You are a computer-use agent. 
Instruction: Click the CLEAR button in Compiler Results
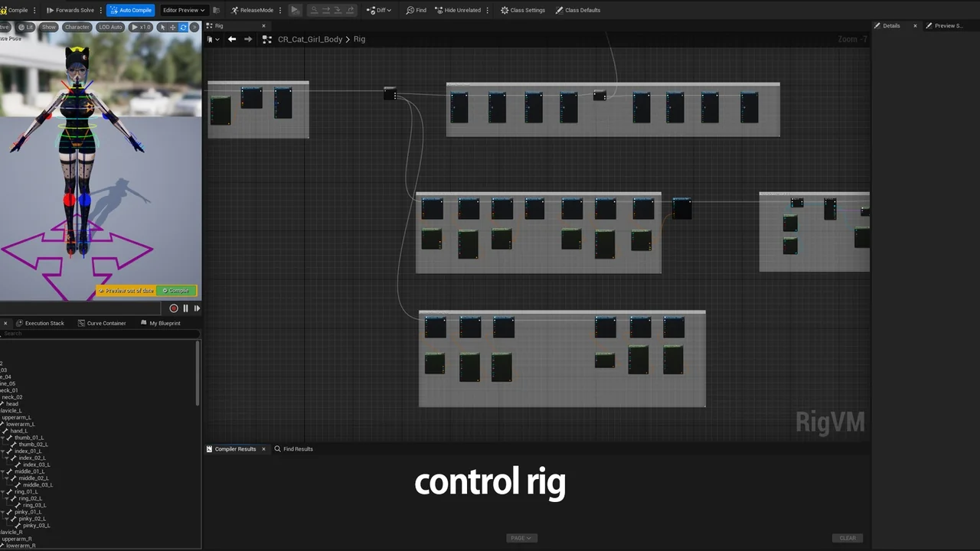847,538
